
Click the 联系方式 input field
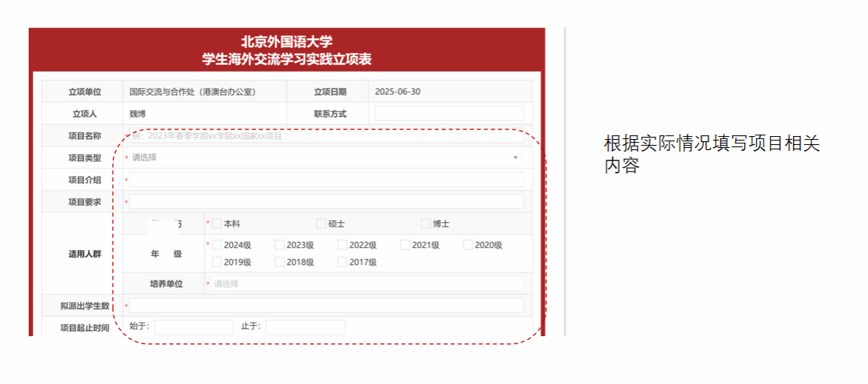449,113
